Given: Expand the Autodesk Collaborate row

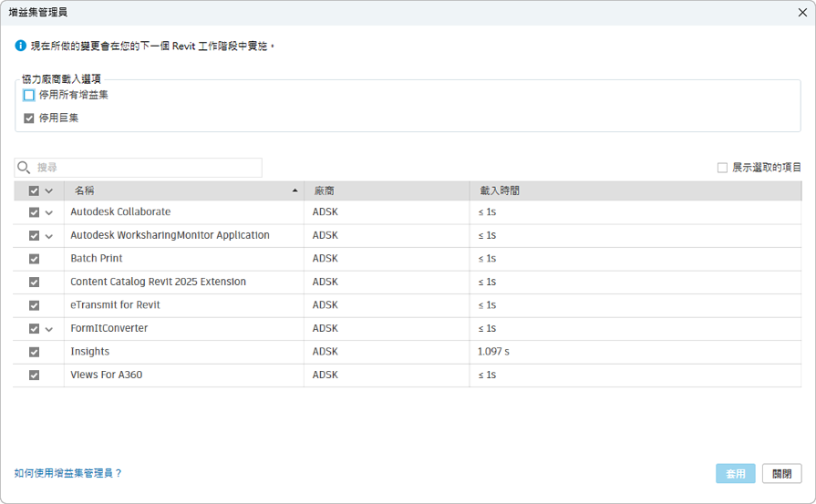Looking at the screenshot, I should pyautogui.click(x=49, y=212).
